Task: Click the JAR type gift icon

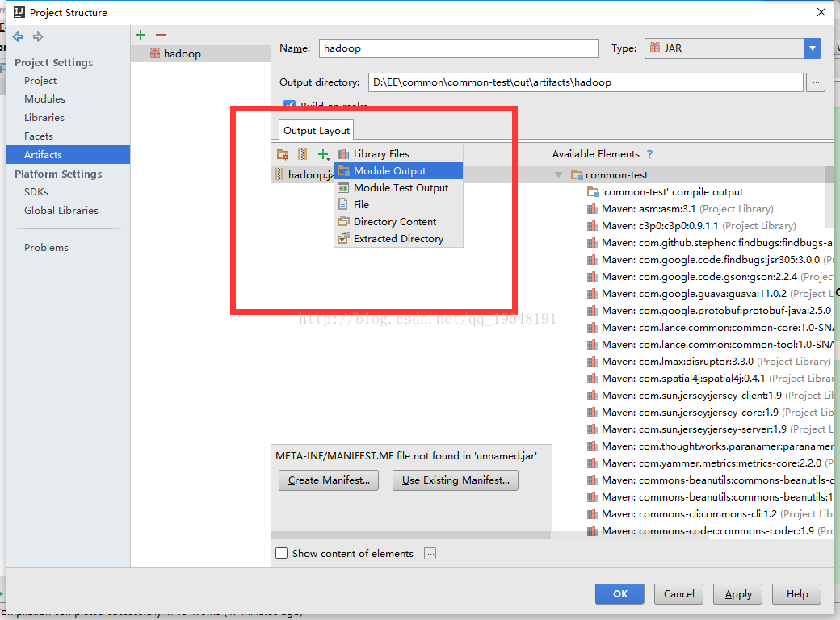Action: tap(655, 48)
